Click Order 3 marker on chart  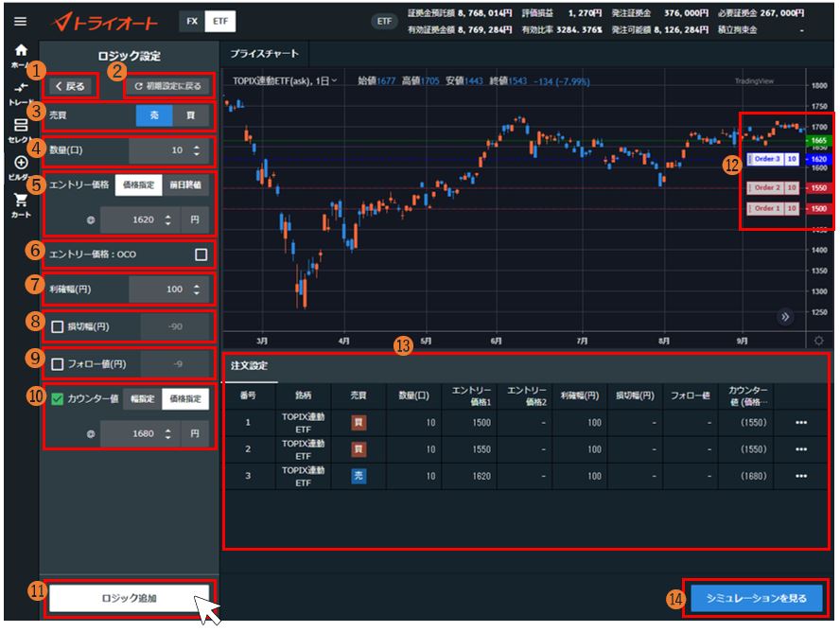coord(773,159)
